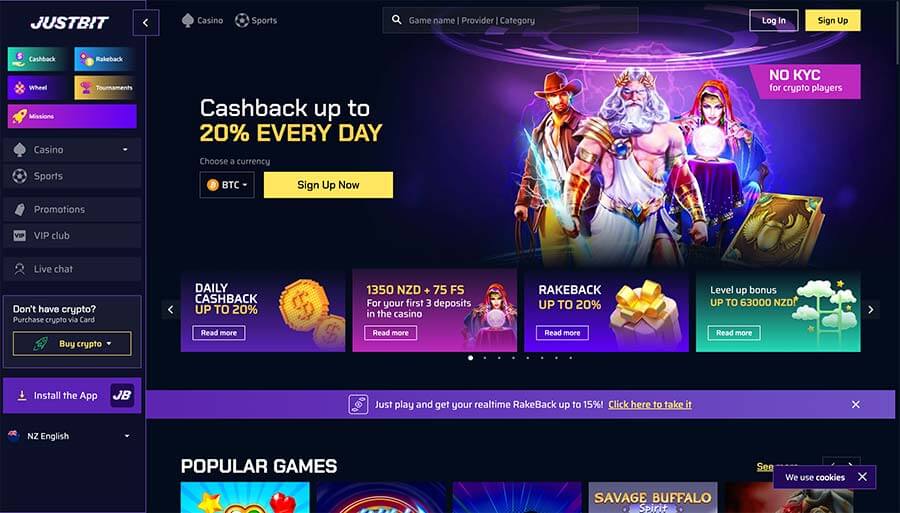Switch to Sports in top navigation

pos(256,20)
